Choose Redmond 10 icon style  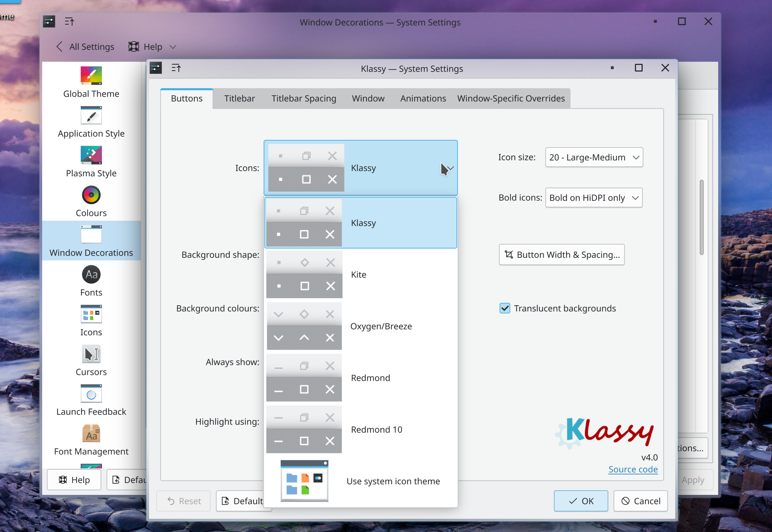tap(361, 429)
